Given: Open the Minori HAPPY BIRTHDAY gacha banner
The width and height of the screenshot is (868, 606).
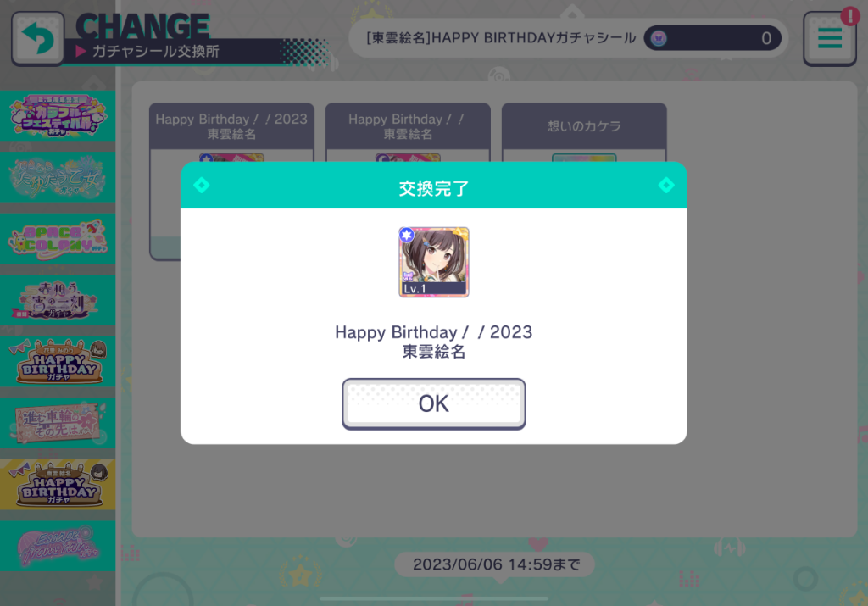Looking at the screenshot, I should pos(58,361).
